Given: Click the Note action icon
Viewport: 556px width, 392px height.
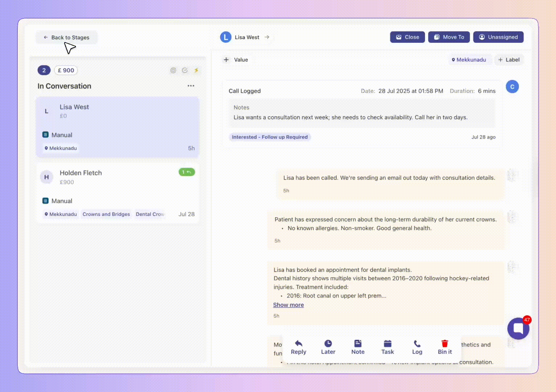Looking at the screenshot, I should pyautogui.click(x=358, y=343).
